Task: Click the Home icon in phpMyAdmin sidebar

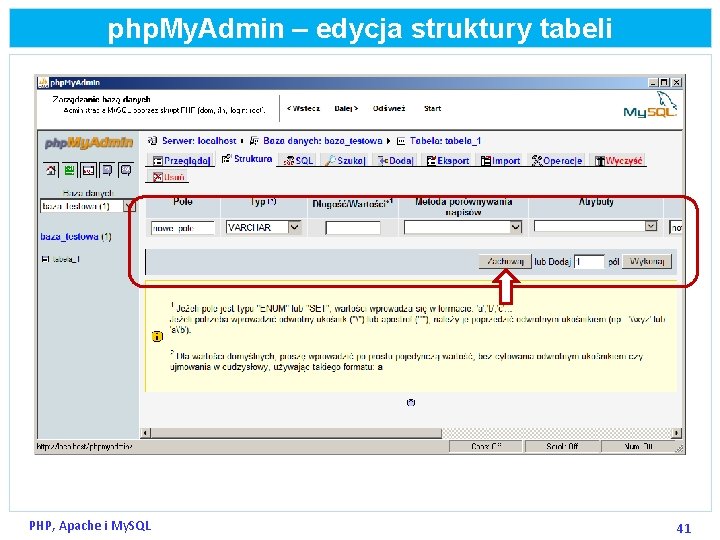Action: [51, 170]
